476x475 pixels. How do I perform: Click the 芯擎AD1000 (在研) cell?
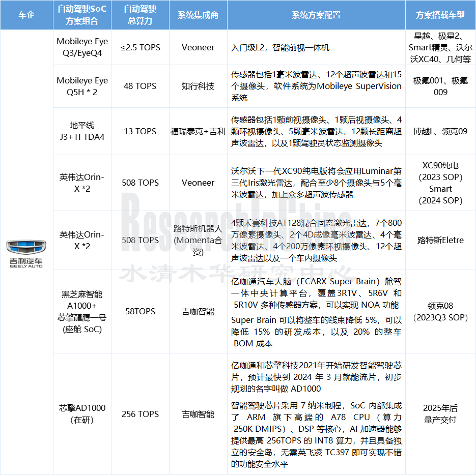82,414
